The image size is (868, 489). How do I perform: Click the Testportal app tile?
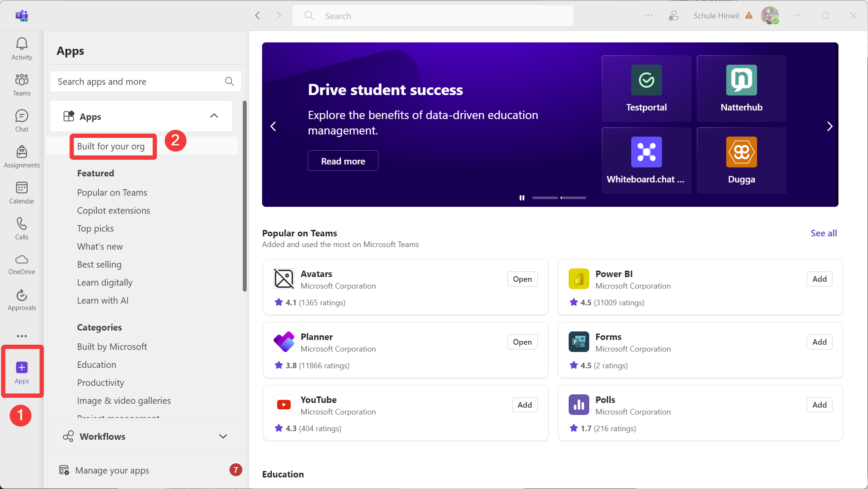tap(646, 89)
